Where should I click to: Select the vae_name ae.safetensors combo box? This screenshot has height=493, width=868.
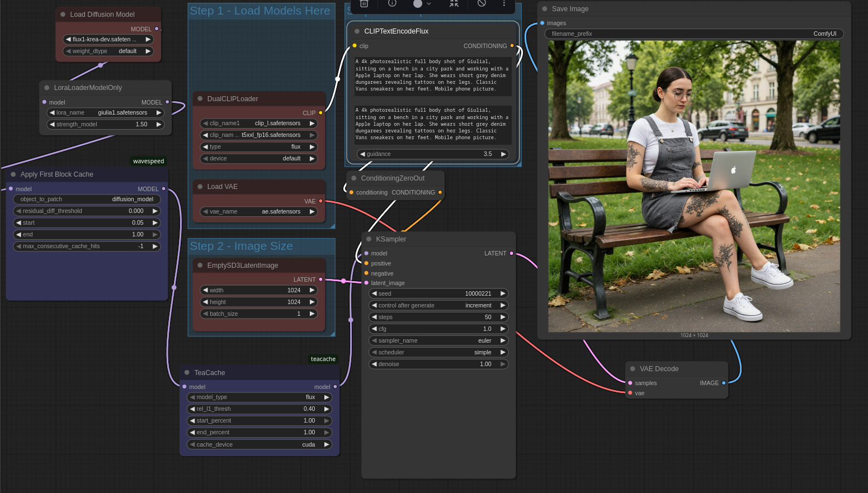tap(258, 211)
